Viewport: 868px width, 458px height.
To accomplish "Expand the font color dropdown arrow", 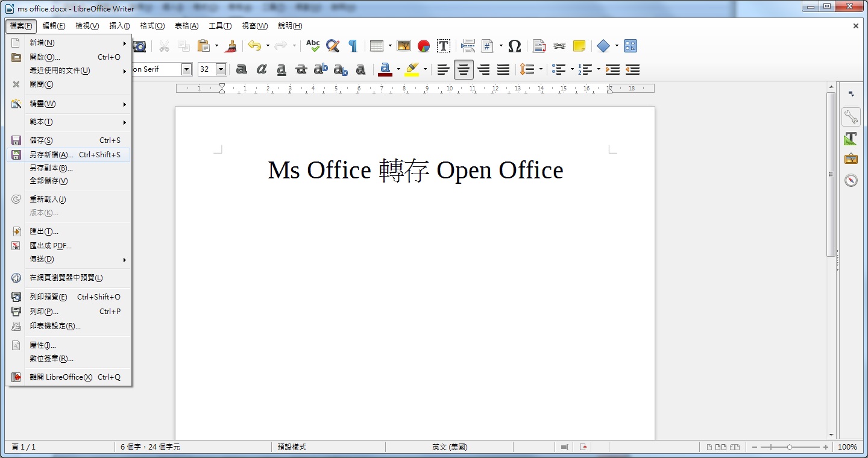I will (x=398, y=69).
